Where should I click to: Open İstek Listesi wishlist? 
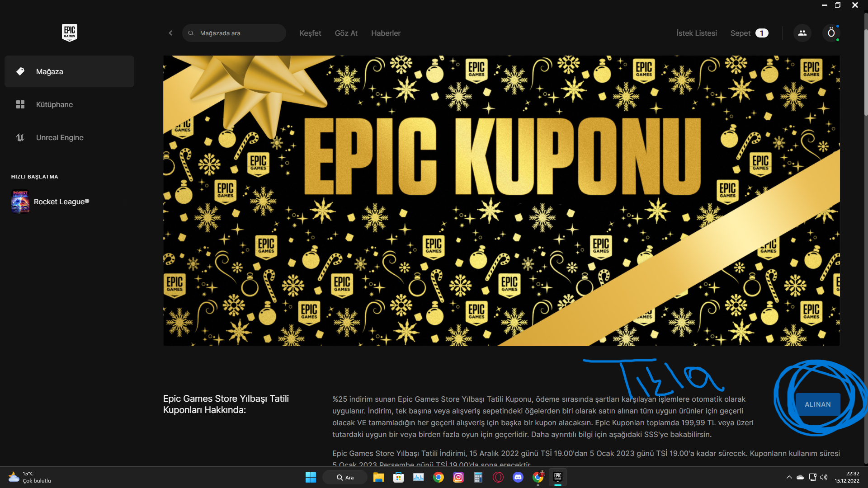(x=696, y=33)
